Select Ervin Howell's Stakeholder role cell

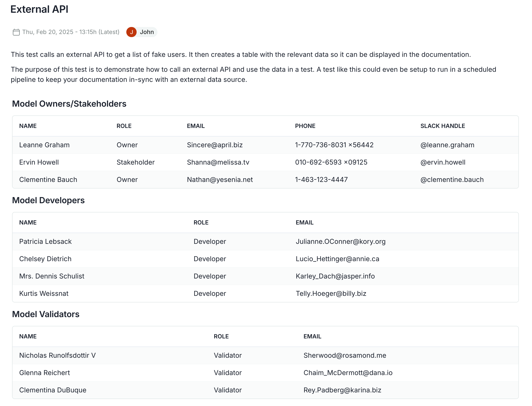[x=136, y=162]
